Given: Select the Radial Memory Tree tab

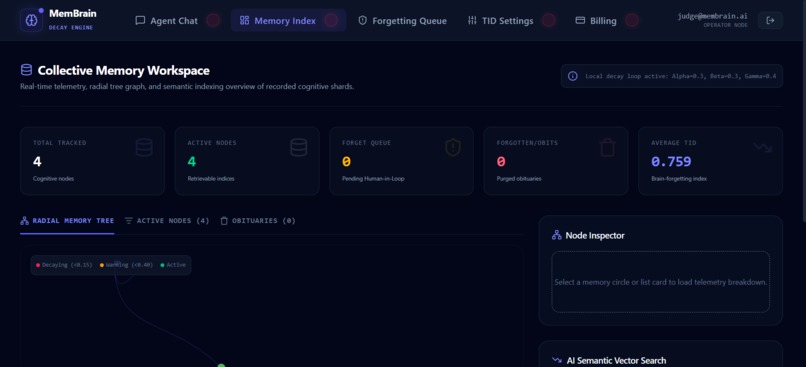Looking at the screenshot, I should (x=67, y=221).
